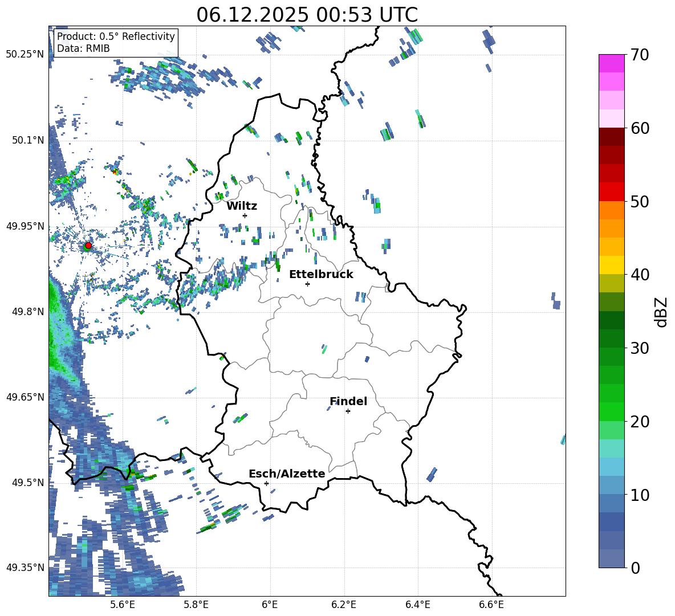This screenshot has width=675, height=616.
Task: Pick the dark maroon colorbar segment below 60
Action: click(x=612, y=137)
